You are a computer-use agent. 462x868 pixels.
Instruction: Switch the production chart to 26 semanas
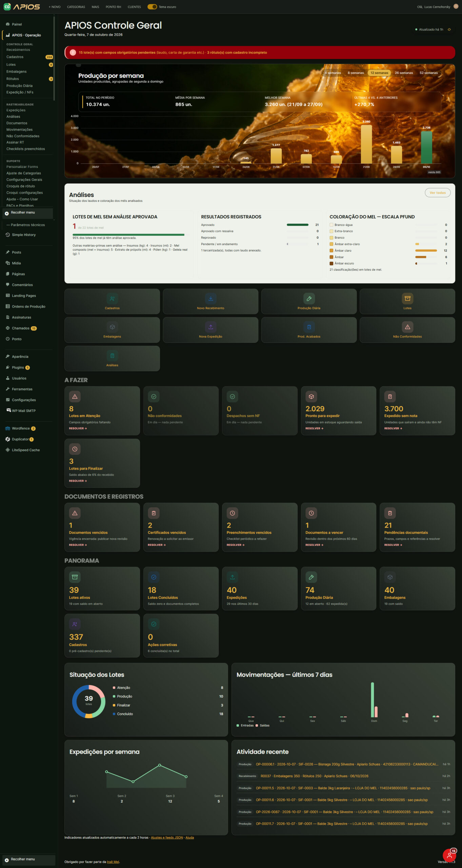pyautogui.click(x=404, y=73)
